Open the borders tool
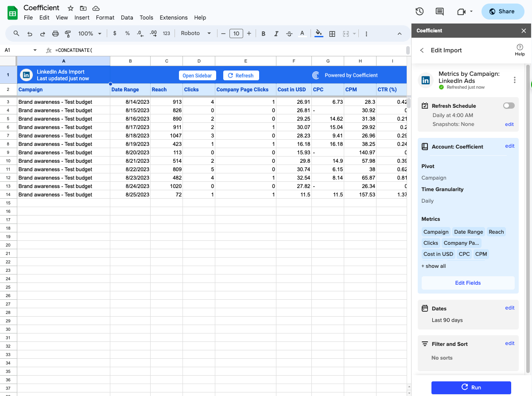 click(332, 33)
